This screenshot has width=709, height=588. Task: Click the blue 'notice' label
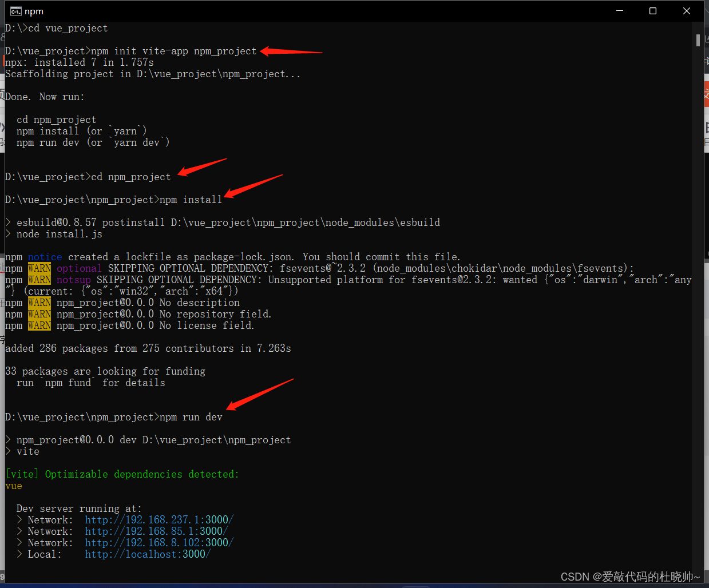(x=45, y=257)
